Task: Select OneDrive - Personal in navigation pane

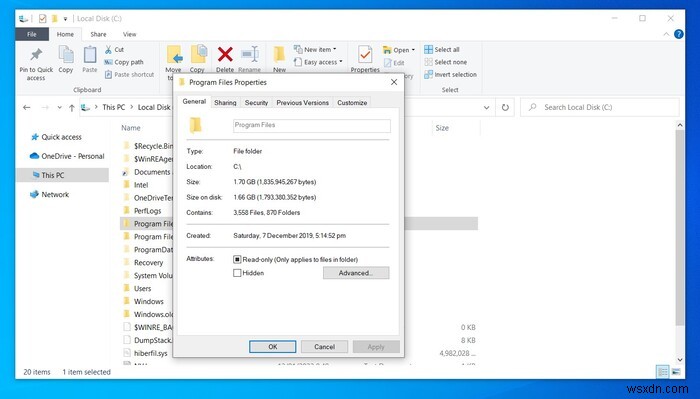Action: click(x=67, y=156)
